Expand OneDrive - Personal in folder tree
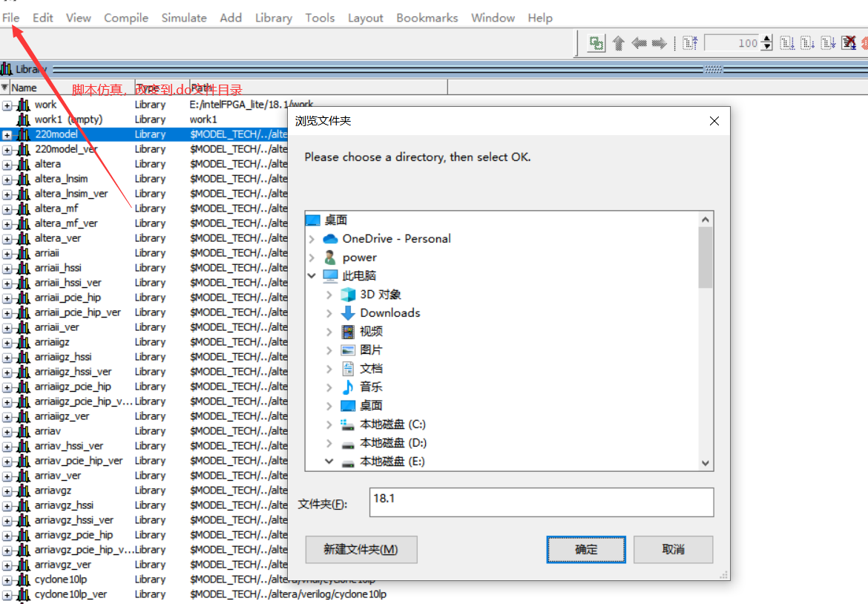Screen dimensions: 868x604 coord(312,239)
